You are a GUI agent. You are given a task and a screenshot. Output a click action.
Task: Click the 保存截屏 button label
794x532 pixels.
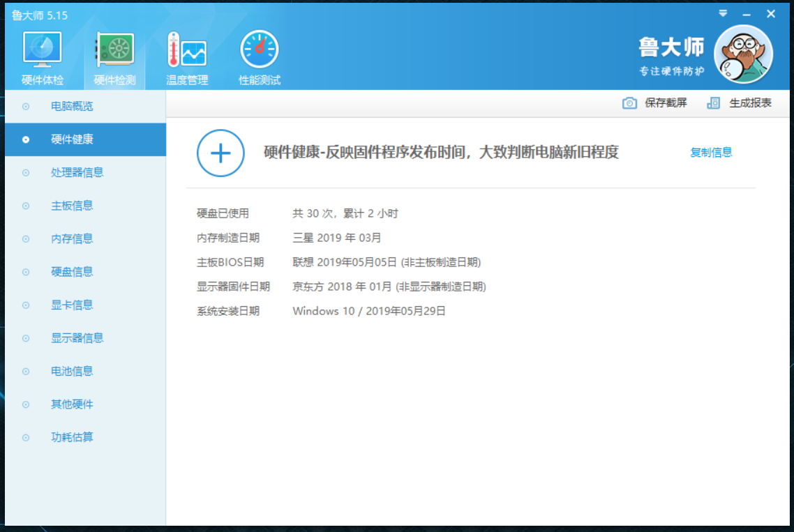(x=666, y=103)
